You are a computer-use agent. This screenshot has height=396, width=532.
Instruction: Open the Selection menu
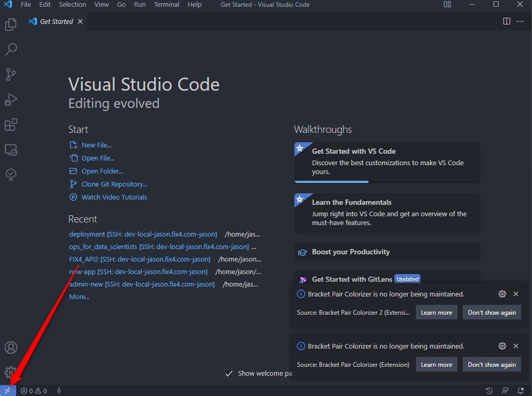tap(72, 4)
